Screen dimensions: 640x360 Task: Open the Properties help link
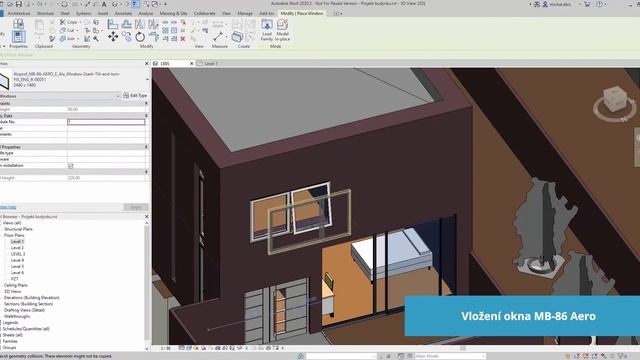pos(8,207)
